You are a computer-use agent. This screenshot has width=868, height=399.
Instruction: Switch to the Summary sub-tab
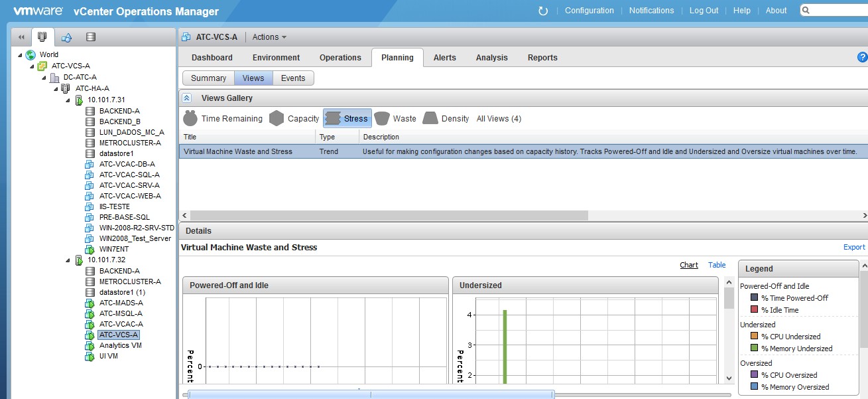point(208,78)
